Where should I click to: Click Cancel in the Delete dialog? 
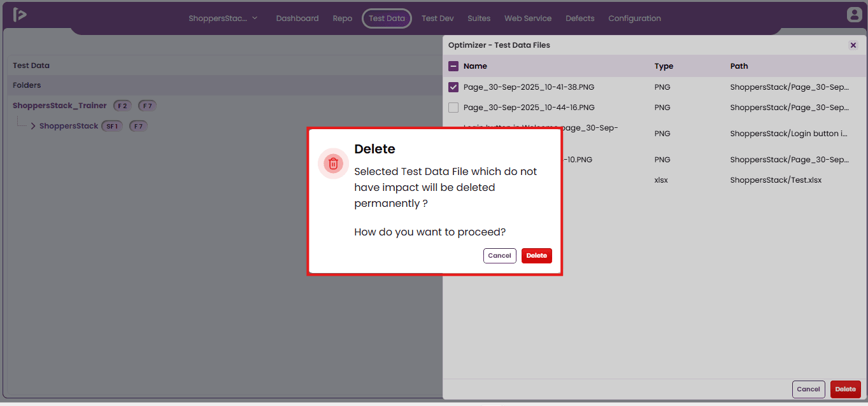[499, 256]
